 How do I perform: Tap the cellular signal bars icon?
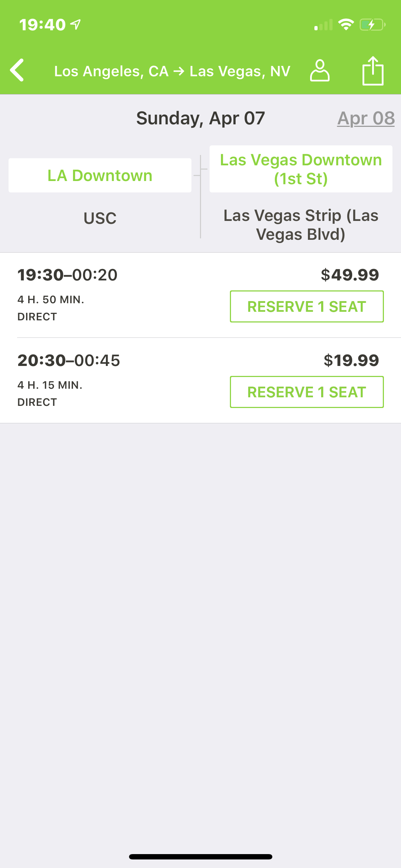point(323,25)
